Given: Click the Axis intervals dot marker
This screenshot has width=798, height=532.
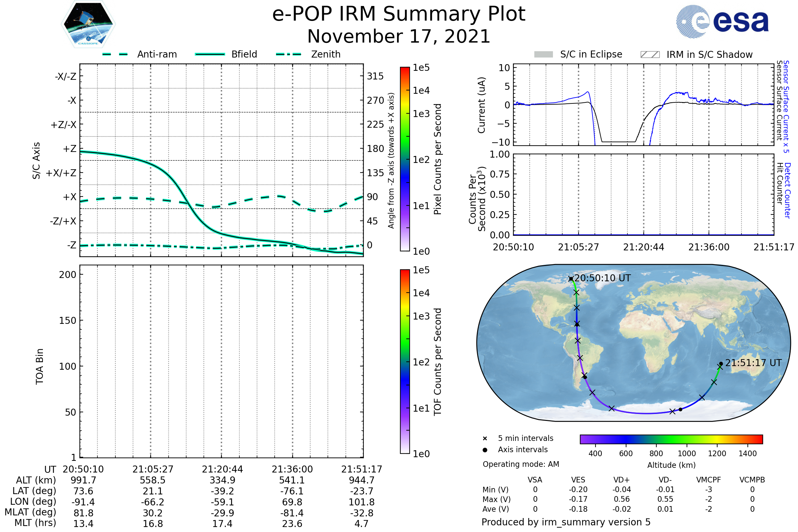Looking at the screenshot, I should 485,450.
